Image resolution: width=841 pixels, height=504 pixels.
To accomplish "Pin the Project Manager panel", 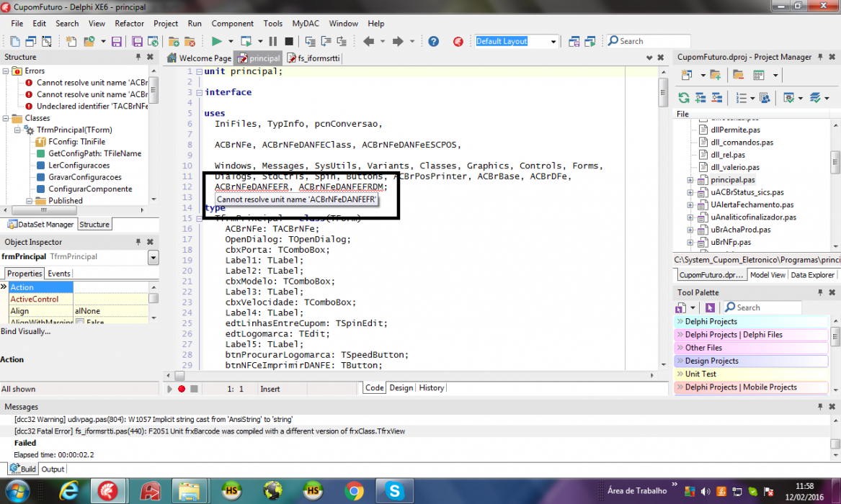I will (820, 57).
